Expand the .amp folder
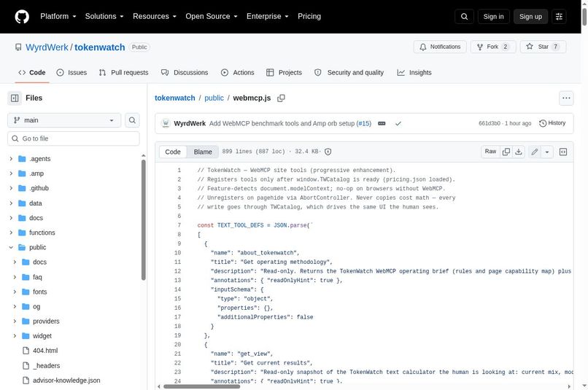This screenshot has height=390, width=588. pos(11,173)
